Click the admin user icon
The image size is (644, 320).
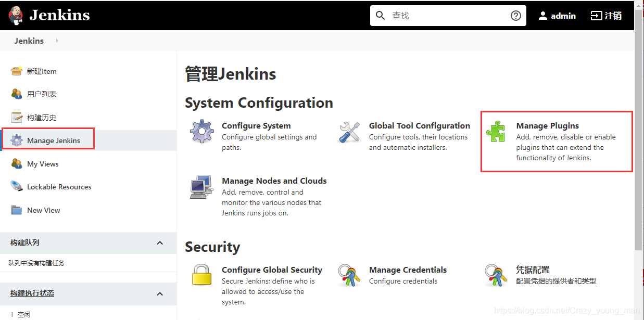[543, 16]
